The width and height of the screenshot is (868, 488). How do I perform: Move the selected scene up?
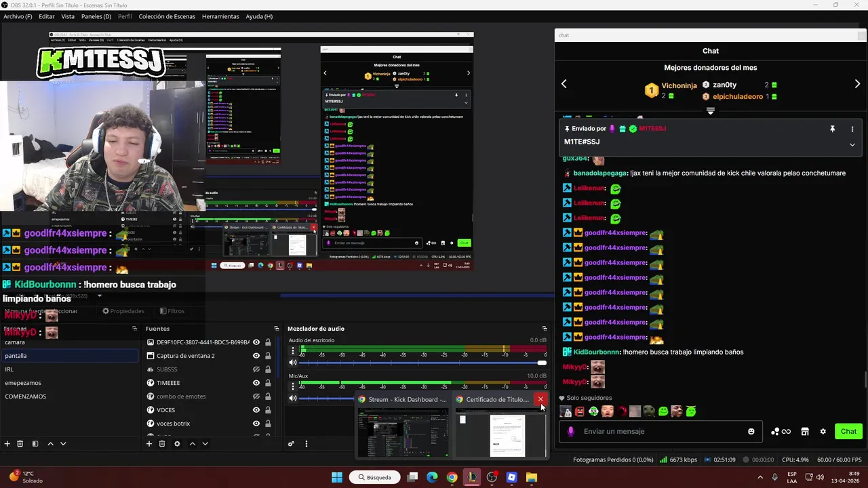(x=50, y=444)
